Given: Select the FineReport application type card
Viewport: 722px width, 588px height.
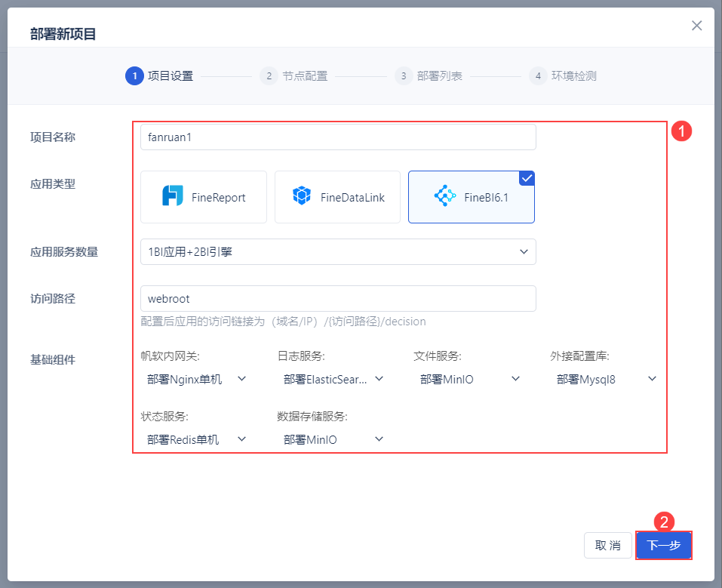Looking at the screenshot, I should pos(204,197).
